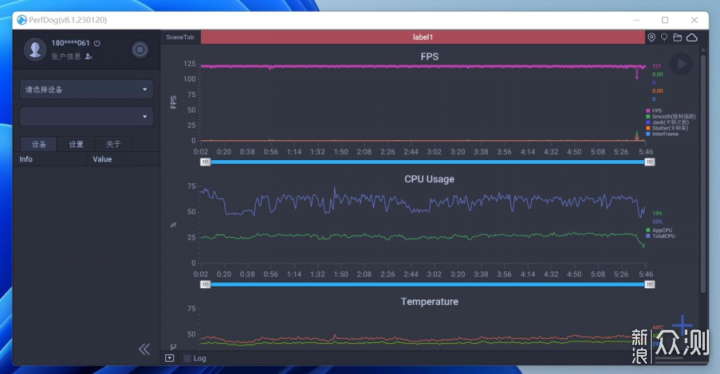This screenshot has width=720, height=374.
Task: Switch to the 设备 tab
Action: click(x=39, y=144)
